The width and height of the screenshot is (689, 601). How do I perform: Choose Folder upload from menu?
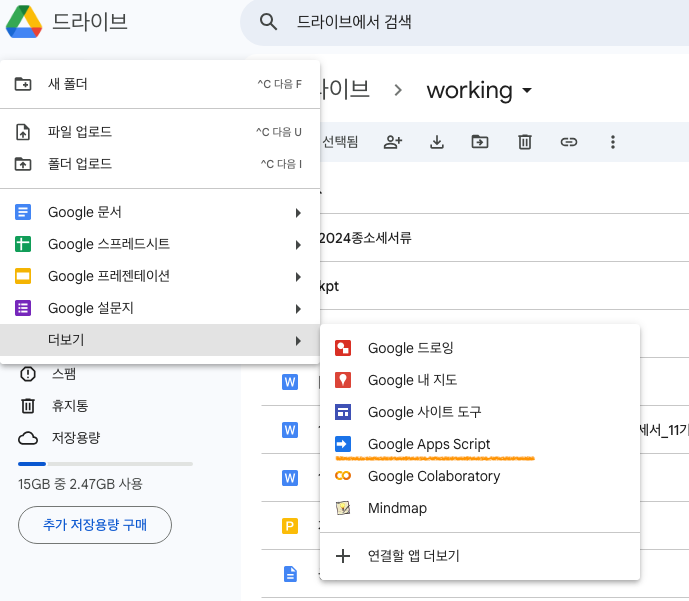pos(160,164)
